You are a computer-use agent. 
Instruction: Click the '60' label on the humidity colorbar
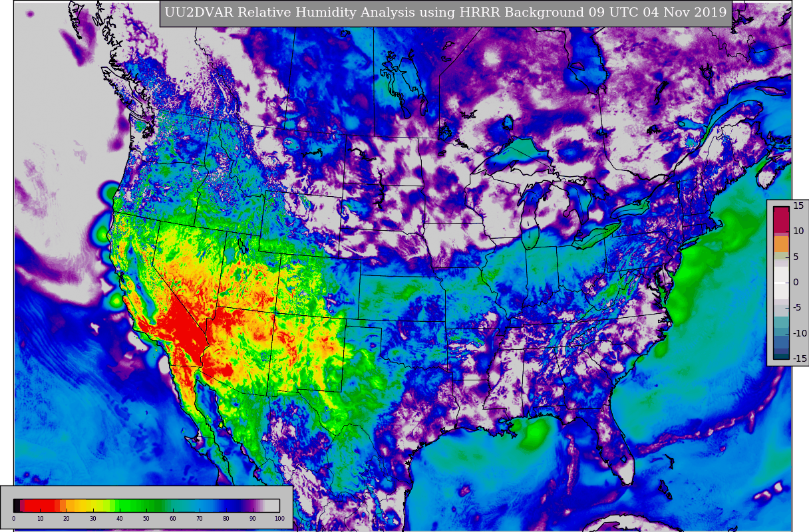(x=173, y=519)
